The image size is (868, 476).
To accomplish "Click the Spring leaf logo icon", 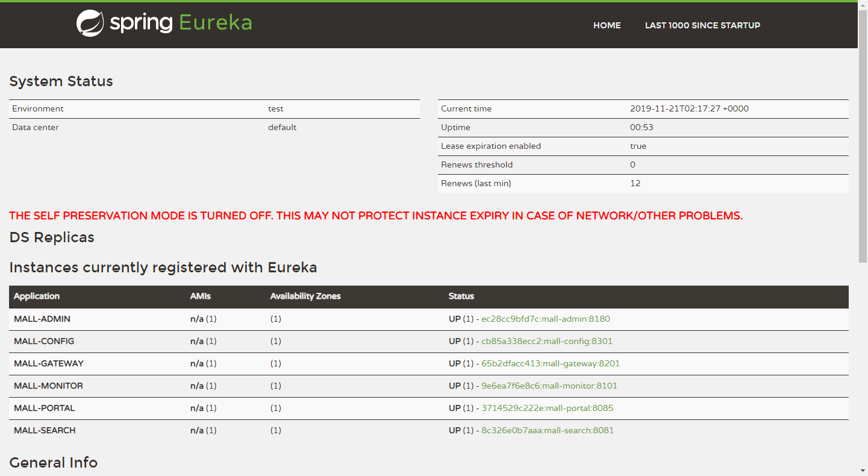I will point(90,23).
